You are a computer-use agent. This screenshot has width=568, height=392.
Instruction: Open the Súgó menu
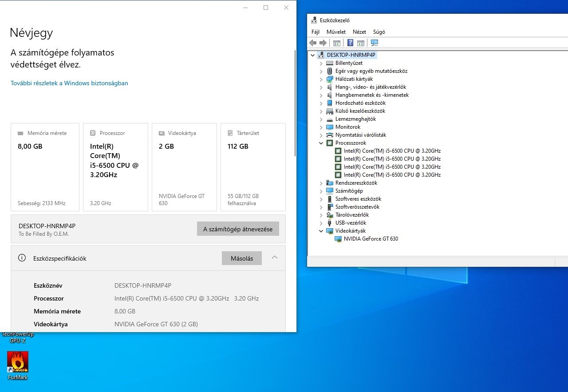[x=379, y=32]
